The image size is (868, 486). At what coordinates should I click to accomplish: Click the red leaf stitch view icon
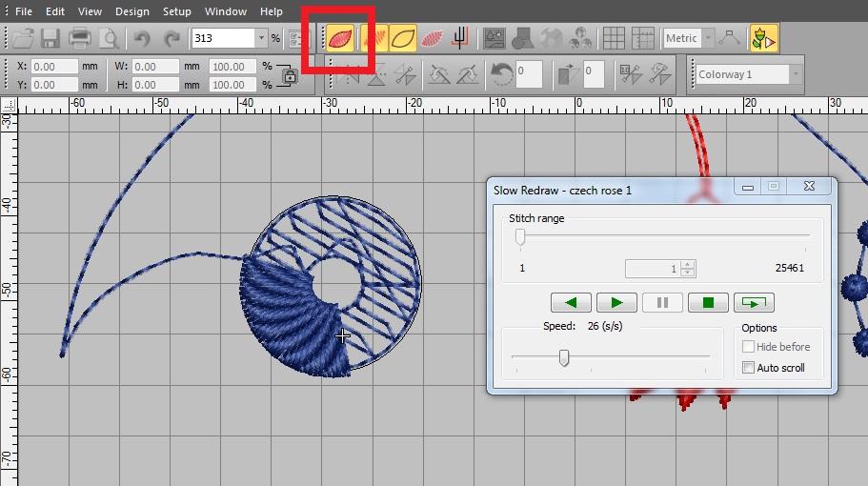coord(340,38)
